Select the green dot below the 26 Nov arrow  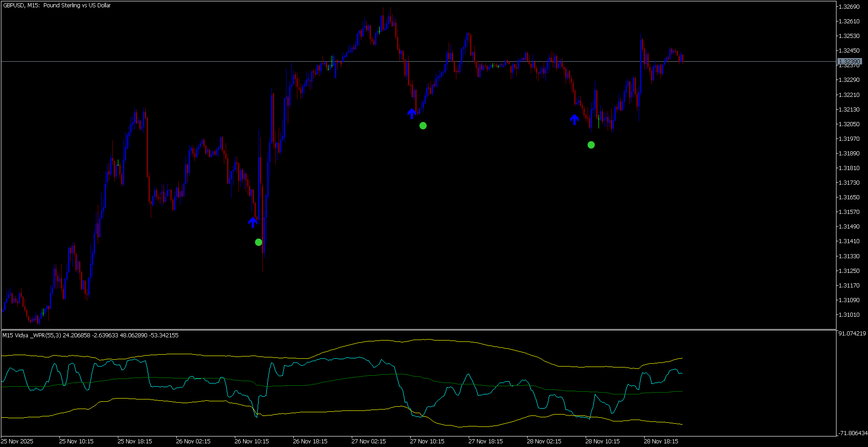coord(259,242)
